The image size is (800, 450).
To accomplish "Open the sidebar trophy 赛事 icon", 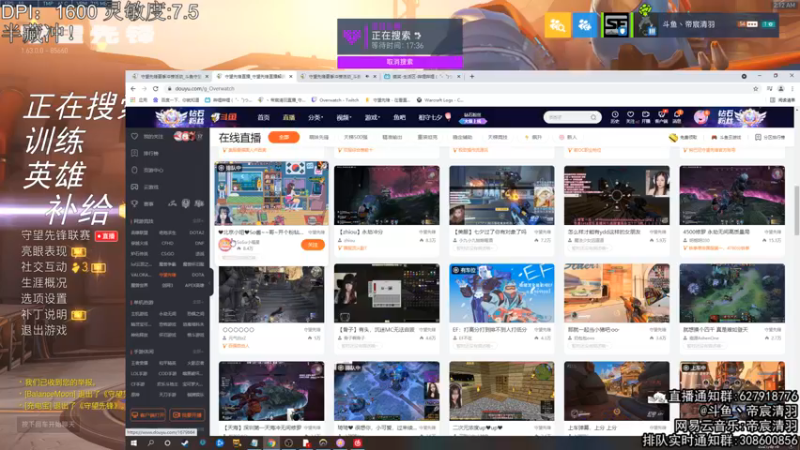I will click(135, 204).
